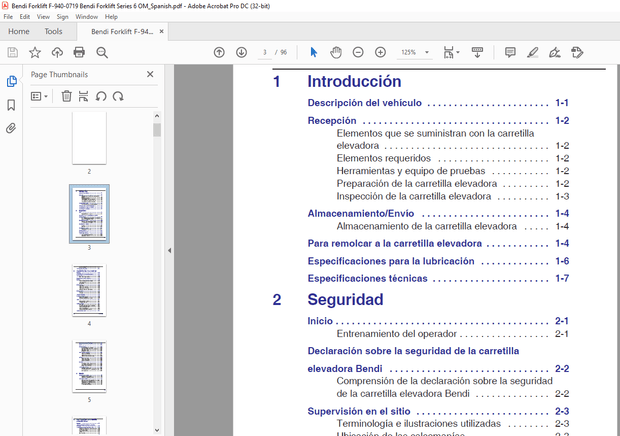Image resolution: width=620 pixels, height=436 pixels.
Task: Click the 'Introducción' chapter heading
Action: 354,81
